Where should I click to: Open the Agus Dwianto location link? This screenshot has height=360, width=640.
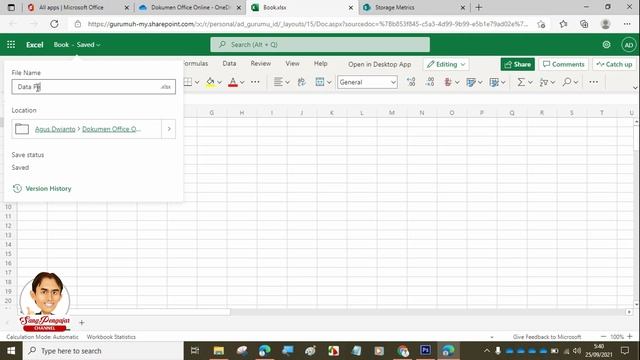tap(55, 129)
